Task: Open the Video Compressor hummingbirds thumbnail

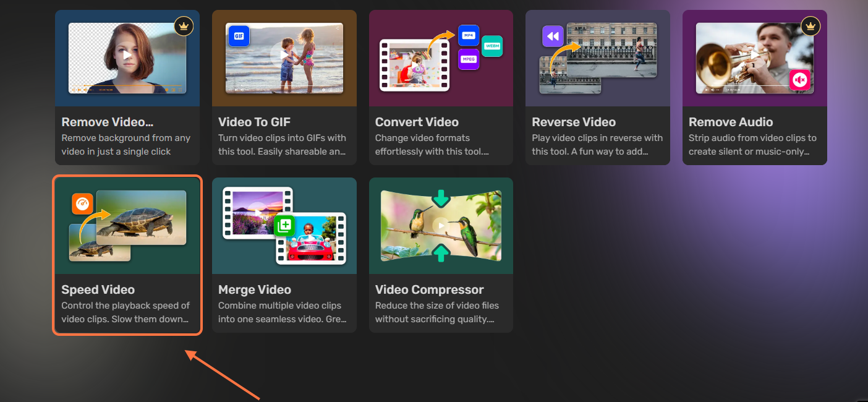Action: pos(441,226)
